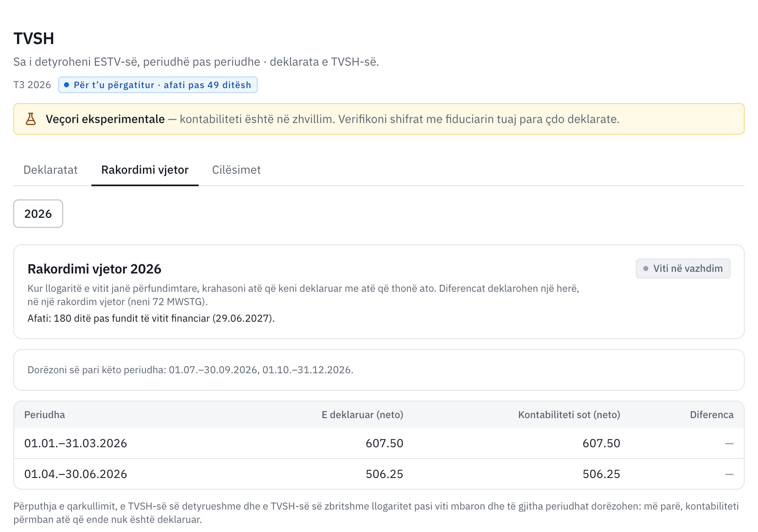Select the 01.01.–31.03.2026 period row
Image resolution: width=758 pixels, height=532 pixels.
pyautogui.click(x=379, y=443)
